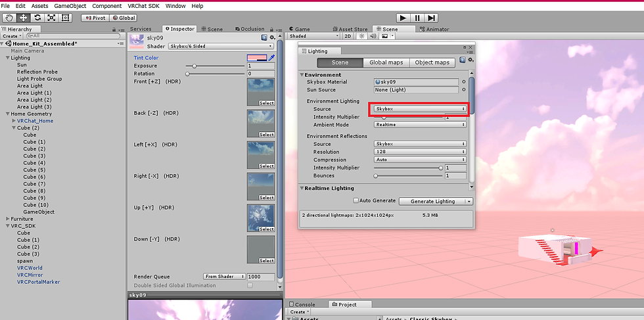
Task: Open the Environment Lighting Source dropdown
Action: 420,109
